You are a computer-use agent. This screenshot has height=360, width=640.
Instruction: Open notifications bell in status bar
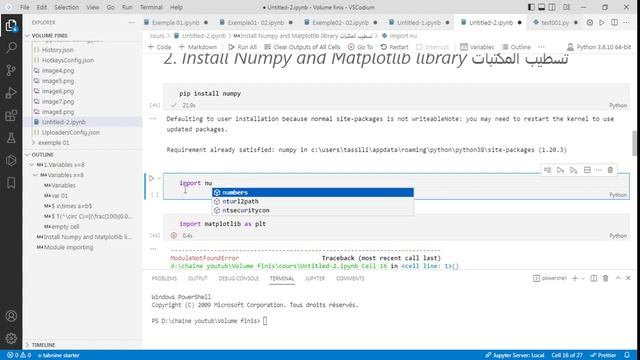pos(627,355)
